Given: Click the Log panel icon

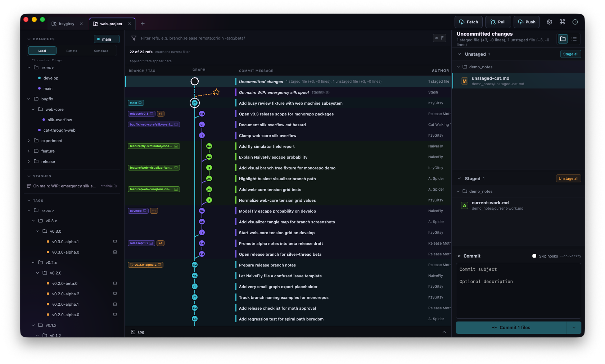Looking at the screenshot, I should coord(133,332).
